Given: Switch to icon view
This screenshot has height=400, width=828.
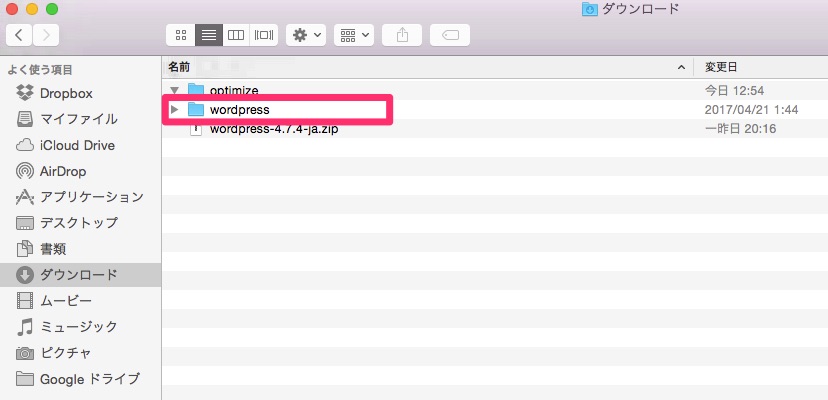Looking at the screenshot, I should click(x=181, y=35).
